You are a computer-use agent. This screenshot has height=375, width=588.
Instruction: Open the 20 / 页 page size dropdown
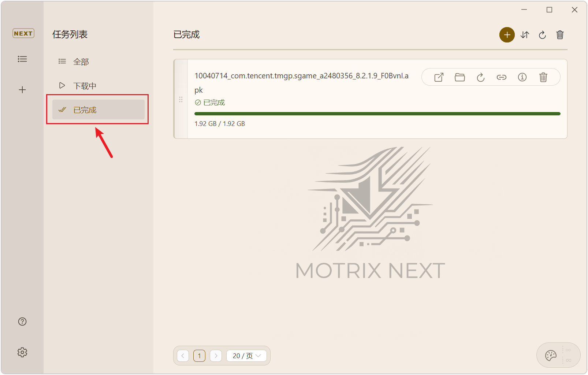tap(246, 356)
